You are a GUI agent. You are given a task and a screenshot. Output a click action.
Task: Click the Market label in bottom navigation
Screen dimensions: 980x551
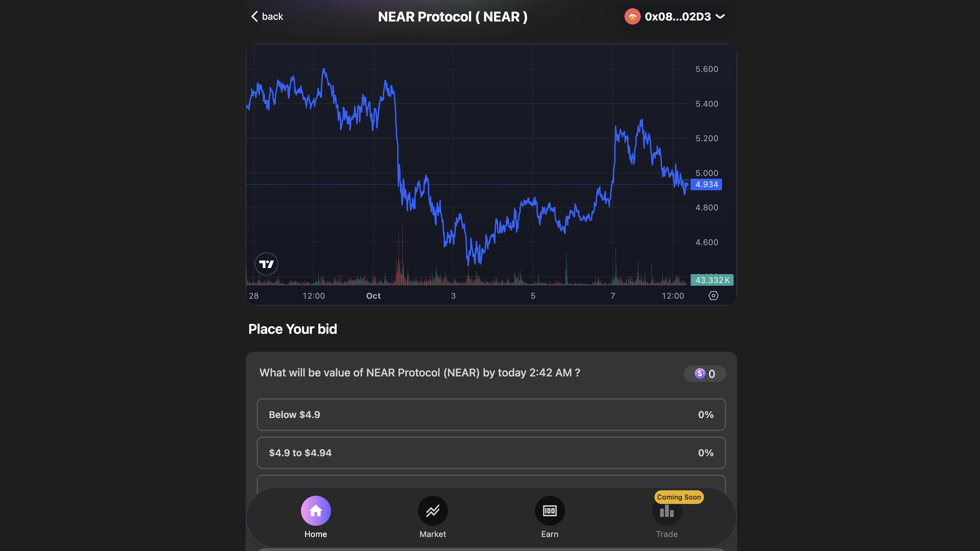(433, 534)
